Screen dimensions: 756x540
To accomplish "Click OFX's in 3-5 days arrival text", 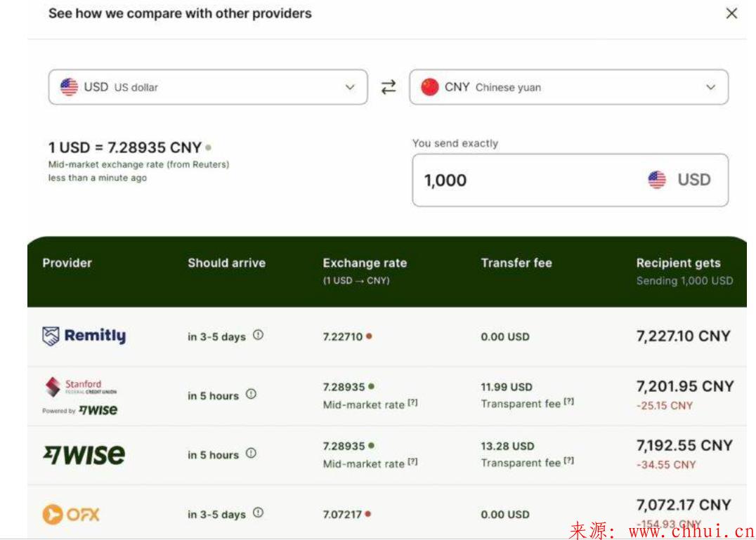I will (x=217, y=515).
